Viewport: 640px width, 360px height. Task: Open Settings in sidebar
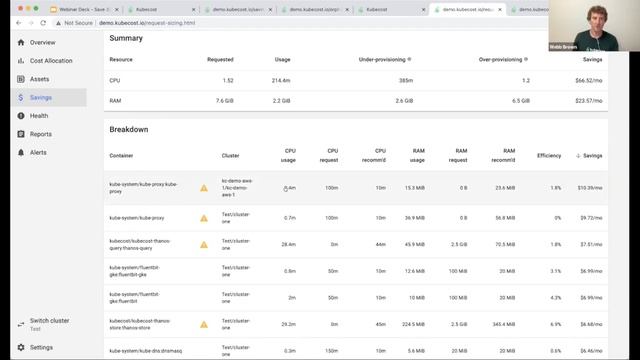pos(41,347)
